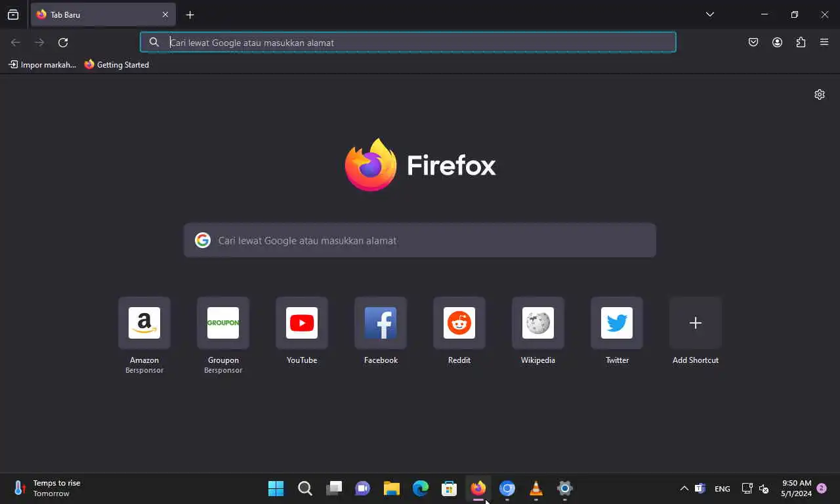Viewport: 840px width, 504px height.
Task: Open the clock showing 9:50 AM
Action: tap(796, 488)
